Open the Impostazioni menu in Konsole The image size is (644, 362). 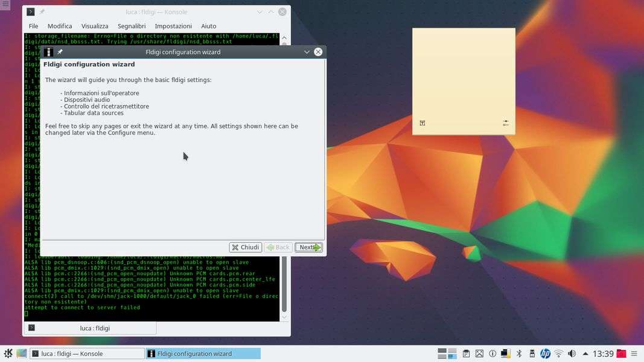[x=173, y=26]
